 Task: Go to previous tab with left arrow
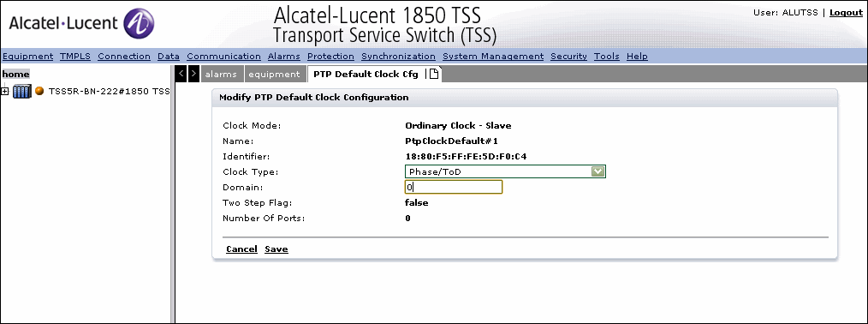(181, 75)
